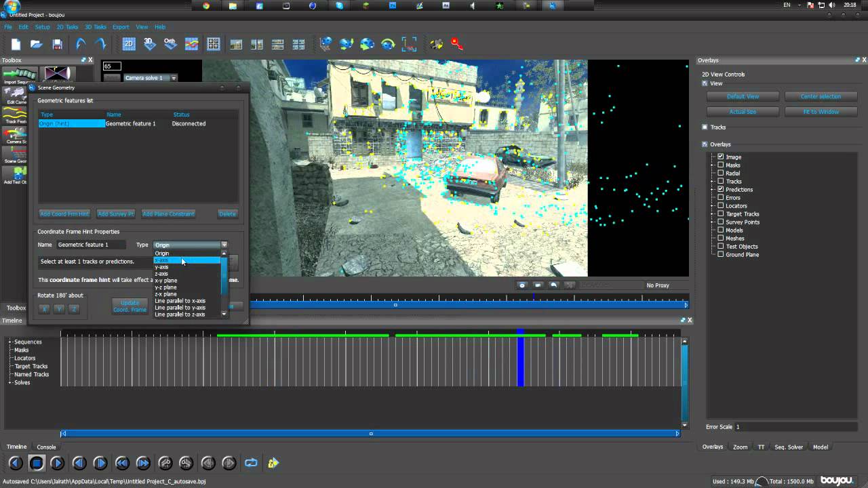This screenshot has height=488, width=868.
Task: Click the lock playback icon
Action: tap(273, 464)
